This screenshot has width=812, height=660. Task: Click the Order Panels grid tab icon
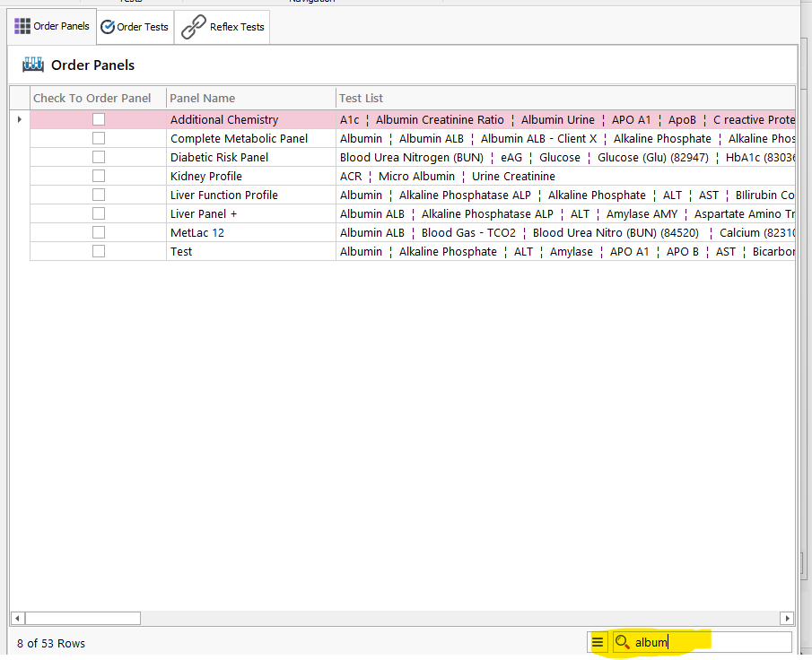[22, 27]
